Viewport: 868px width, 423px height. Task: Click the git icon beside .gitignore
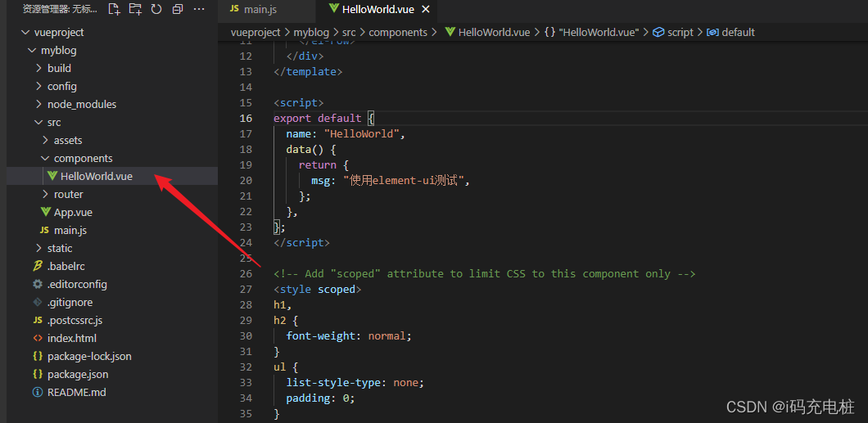[x=38, y=303]
